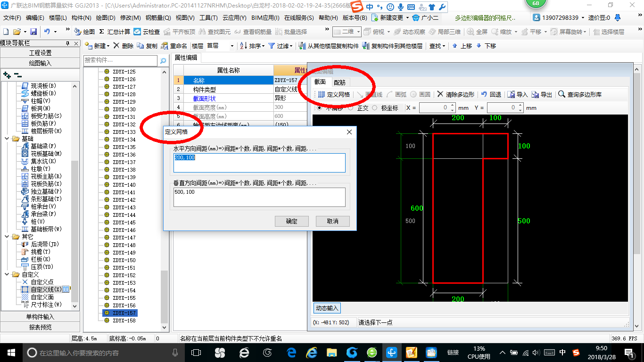Open the 报表预览 section

pyautogui.click(x=40, y=327)
